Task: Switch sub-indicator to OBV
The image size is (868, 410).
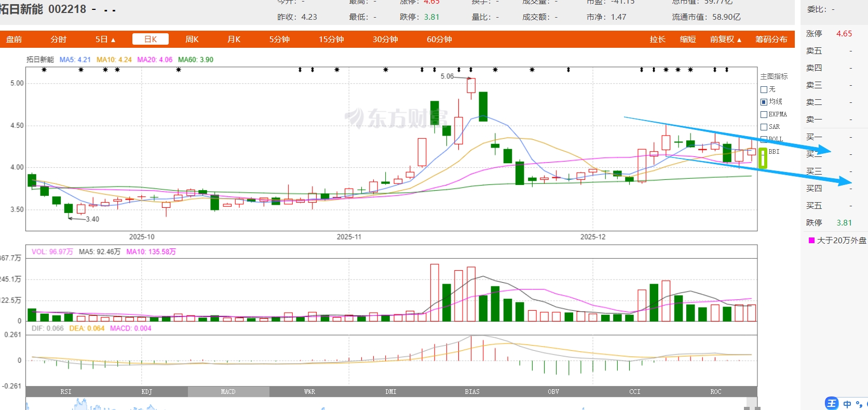Action: pos(553,392)
